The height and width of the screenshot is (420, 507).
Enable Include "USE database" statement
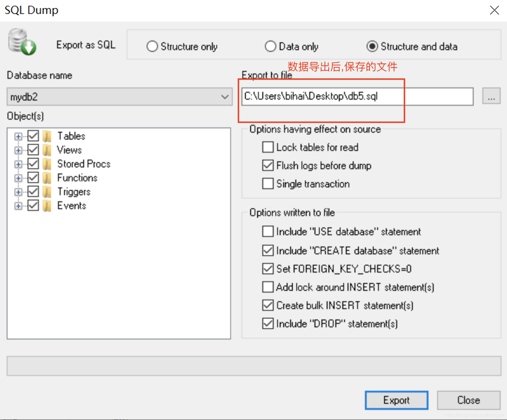pos(268,231)
